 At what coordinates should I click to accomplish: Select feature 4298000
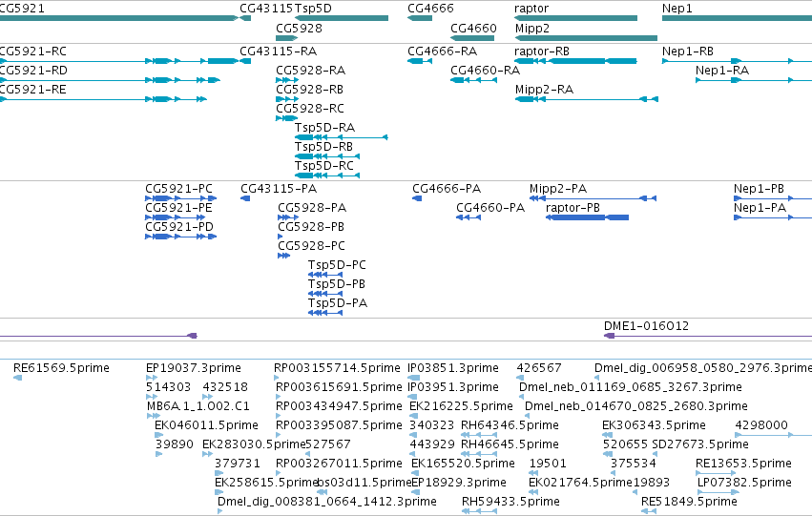coord(774,435)
